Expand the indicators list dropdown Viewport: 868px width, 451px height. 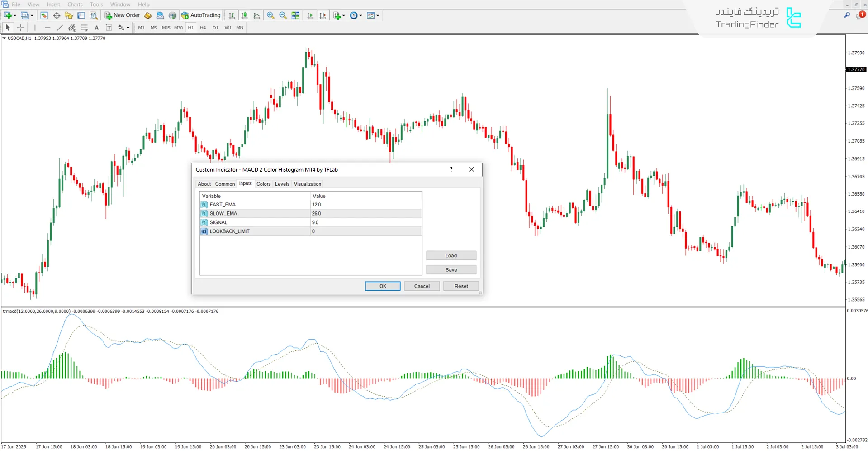click(x=344, y=15)
